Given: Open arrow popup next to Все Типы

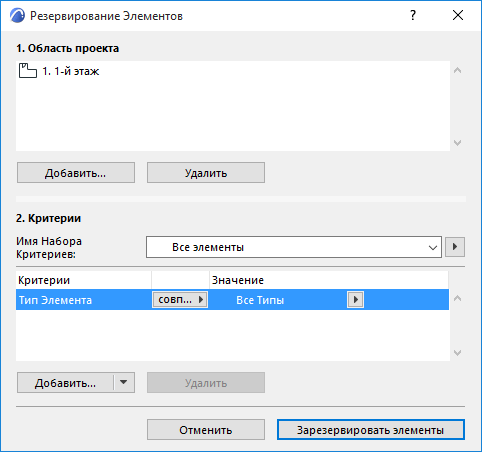Looking at the screenshot, I should click(355, 299).
